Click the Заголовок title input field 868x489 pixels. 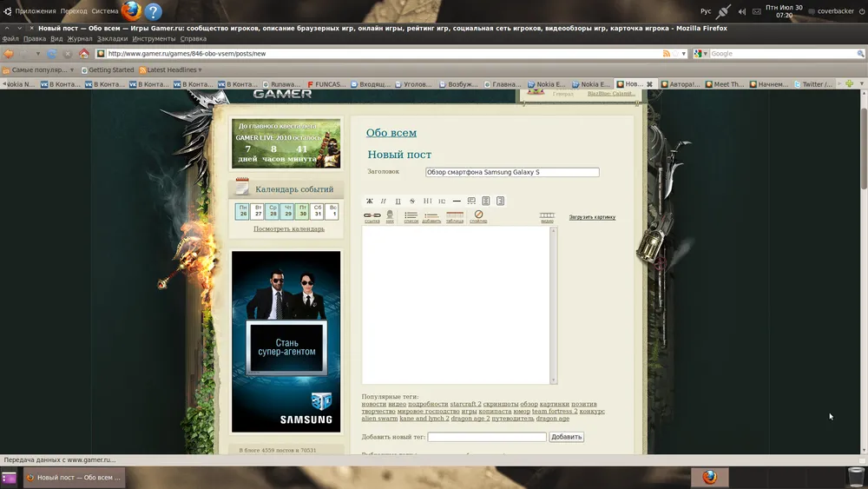coord(512,172)
